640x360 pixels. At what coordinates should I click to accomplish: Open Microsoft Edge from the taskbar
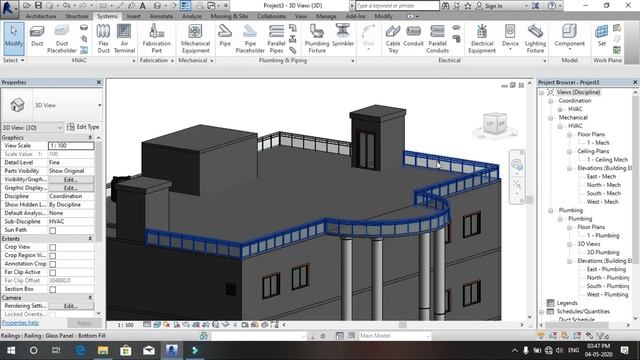tap(80, 350)
